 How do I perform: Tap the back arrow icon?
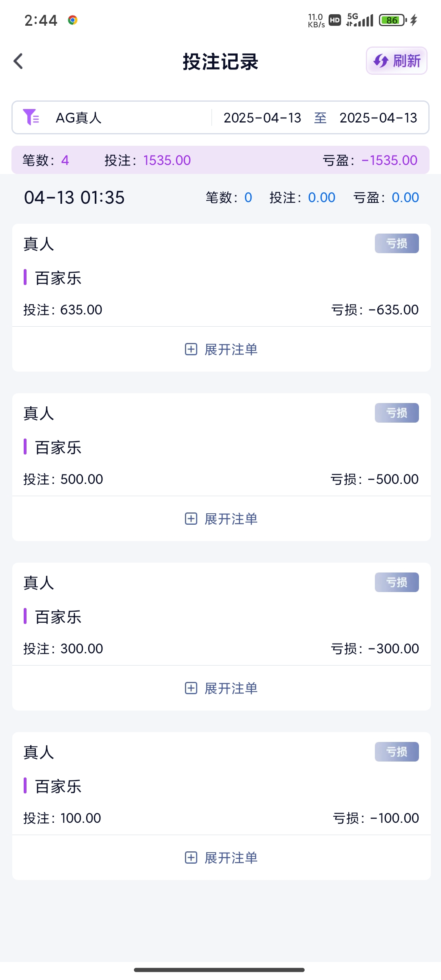click(18, 61)
